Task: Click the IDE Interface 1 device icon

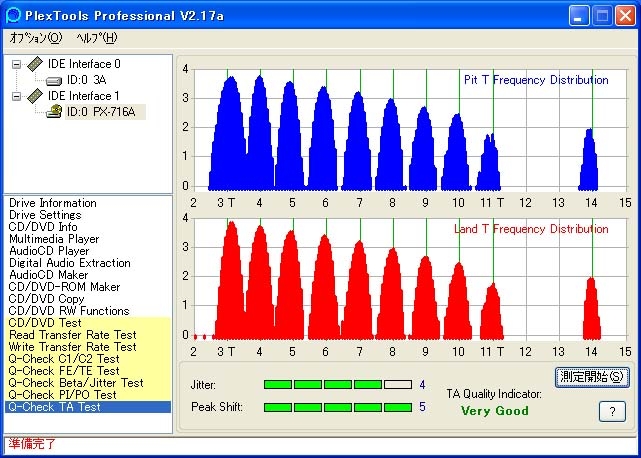Action: point(35,96)
